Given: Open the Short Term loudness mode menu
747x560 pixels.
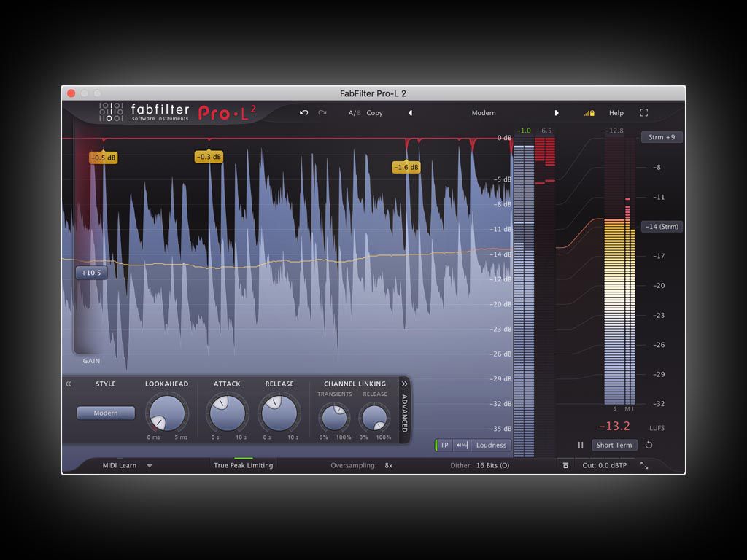Looking at the screenshot, I should pos(614,445).
